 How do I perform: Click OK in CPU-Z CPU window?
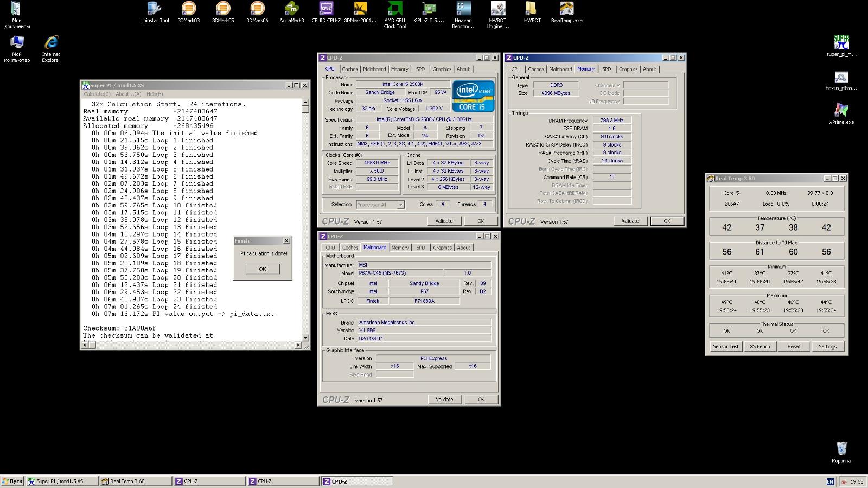[481, 221]
